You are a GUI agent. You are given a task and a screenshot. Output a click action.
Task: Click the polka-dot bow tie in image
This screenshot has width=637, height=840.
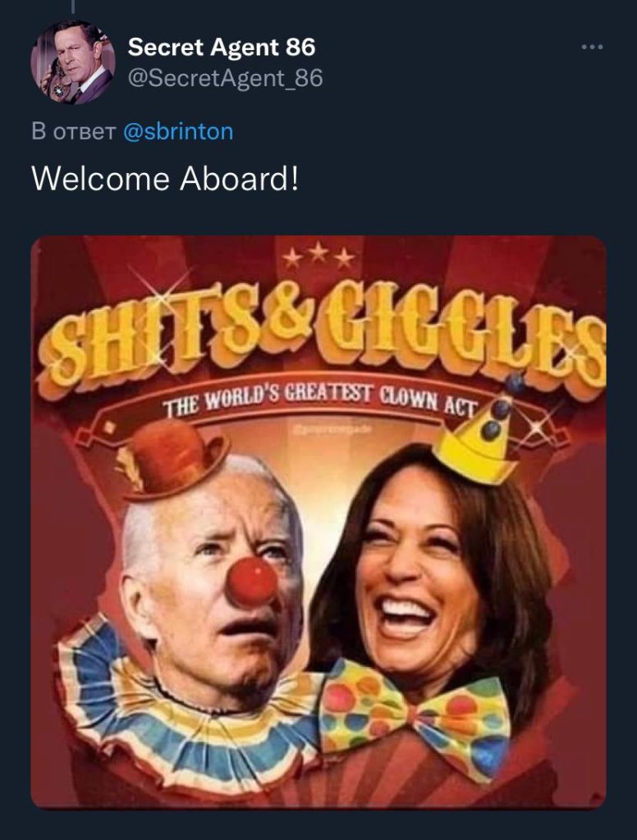415,716
